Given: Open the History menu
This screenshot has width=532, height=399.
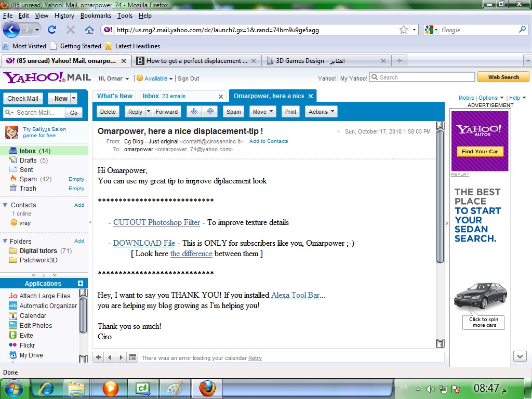Looking at the screenshot, I should click(x=64, y=16).
